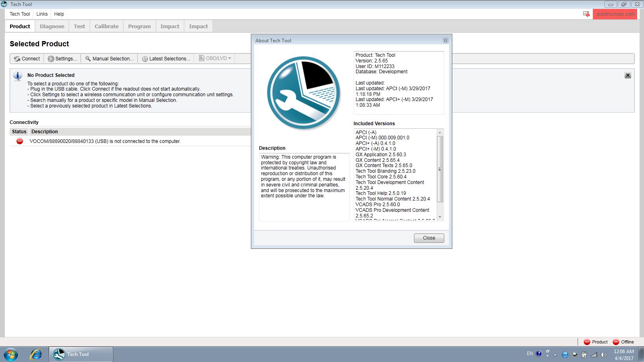The image size is (644, 362).
Task: Click the Connect toolbar button
Action: click(27, 59)
